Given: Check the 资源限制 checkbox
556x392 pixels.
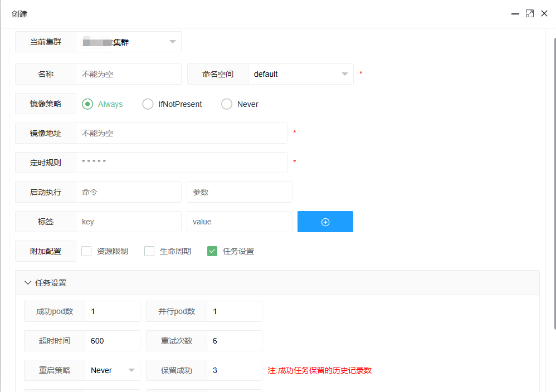Looking at the screenshot, I should [86, 251].
